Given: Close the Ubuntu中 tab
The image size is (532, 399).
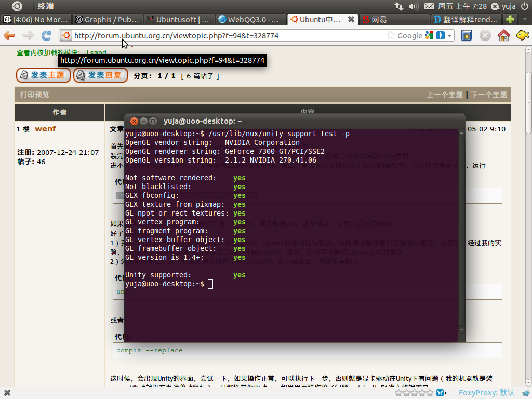Looking at the screenshot, I should (x=351, y=19).
